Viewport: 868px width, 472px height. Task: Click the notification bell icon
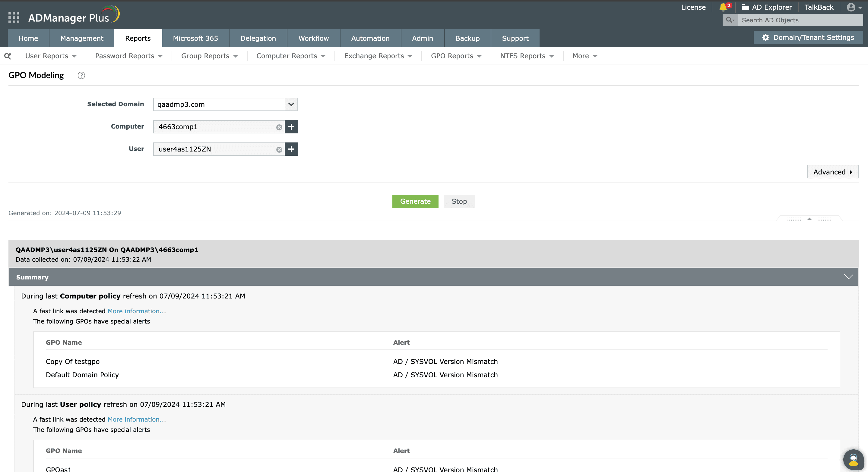723,7
